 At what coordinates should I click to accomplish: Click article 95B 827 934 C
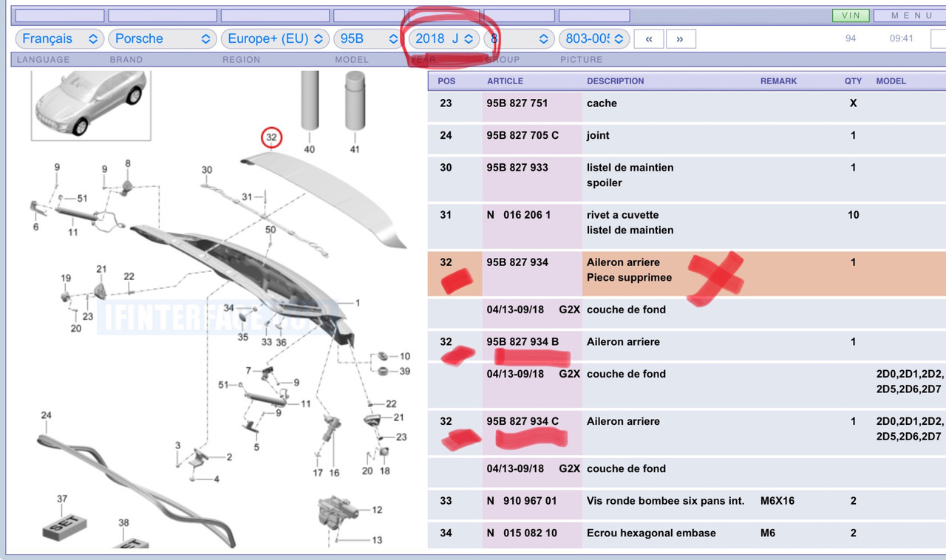pos(523,421)
